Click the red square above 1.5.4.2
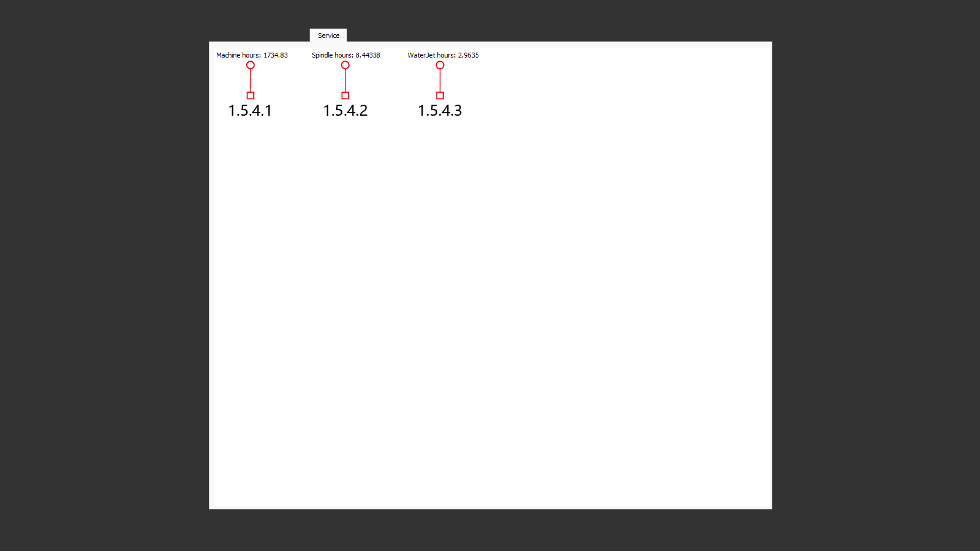The width and height of the screenshot is (980, 551). (345, 96)
